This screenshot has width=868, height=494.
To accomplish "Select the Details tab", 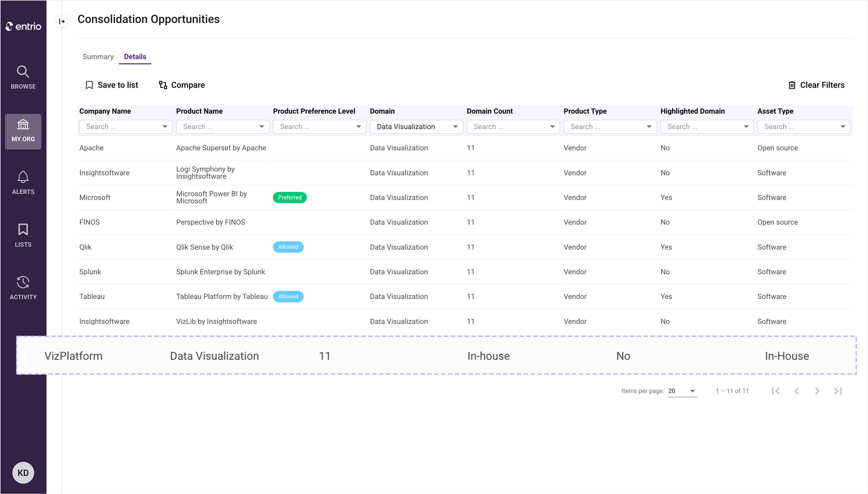I will (x=135, y=57).
